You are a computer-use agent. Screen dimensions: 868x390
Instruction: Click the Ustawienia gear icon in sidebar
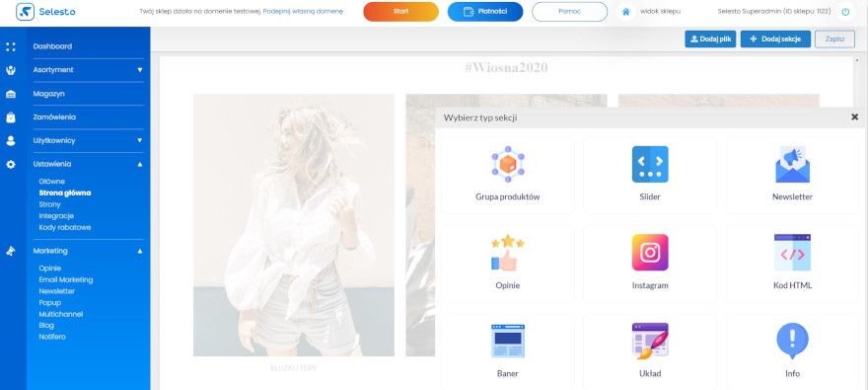click(x=11, y=165)
